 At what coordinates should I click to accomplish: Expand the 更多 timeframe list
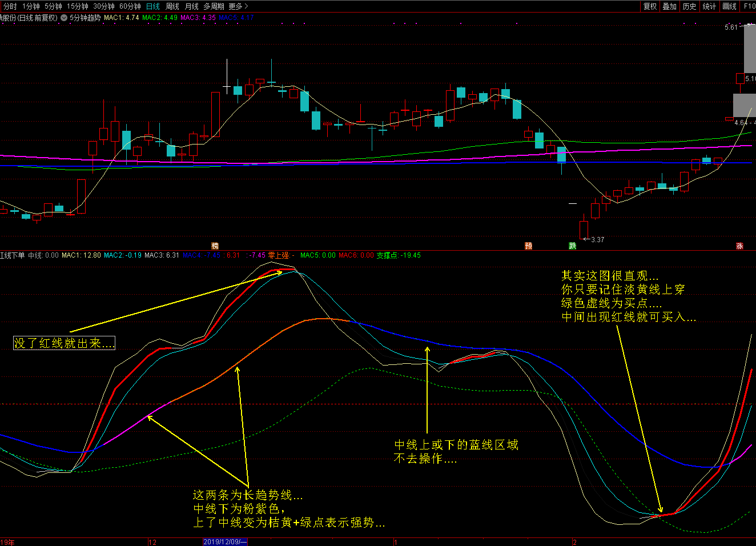[x=238, y=6]
